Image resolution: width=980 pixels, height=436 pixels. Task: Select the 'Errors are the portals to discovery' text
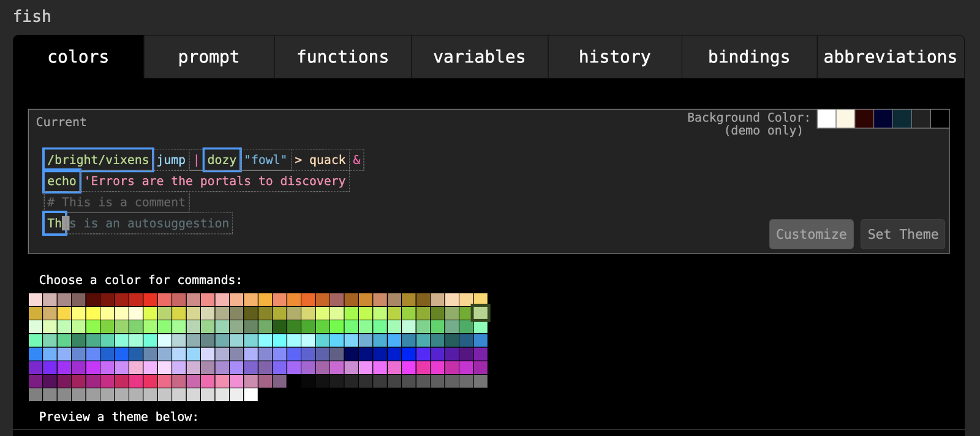click(x=216, y=181)
